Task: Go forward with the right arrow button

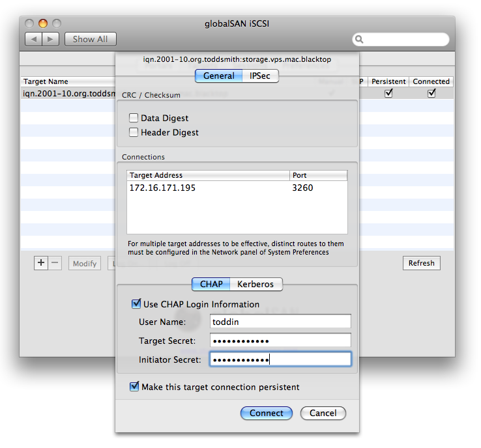Action: pos(51,39)
